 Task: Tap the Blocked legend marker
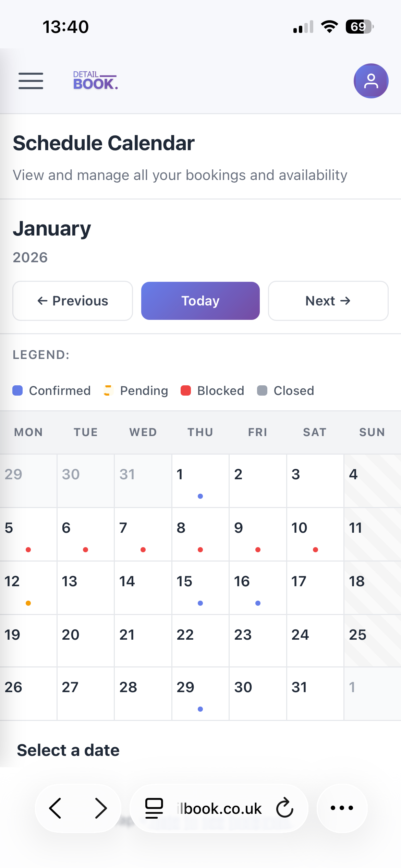coord(186,390)
